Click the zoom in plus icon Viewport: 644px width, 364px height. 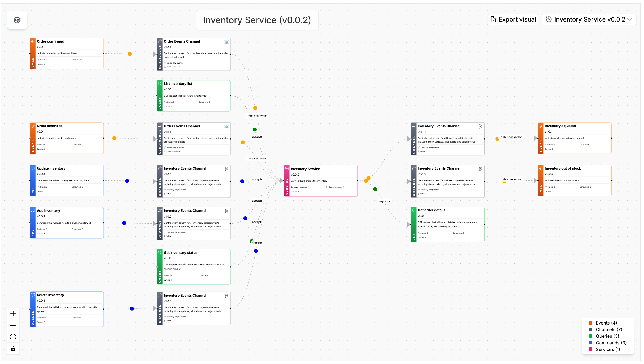tap(13, 314)
